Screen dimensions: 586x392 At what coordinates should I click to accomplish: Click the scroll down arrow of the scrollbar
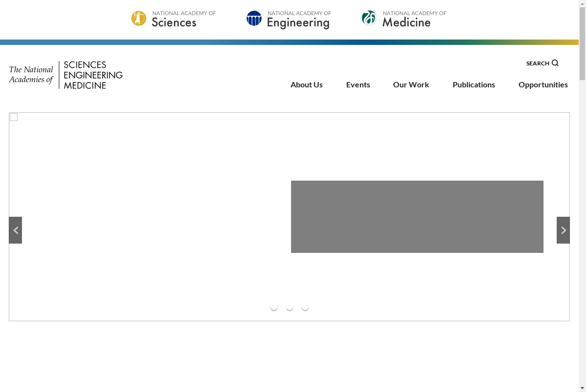point(582,388)
